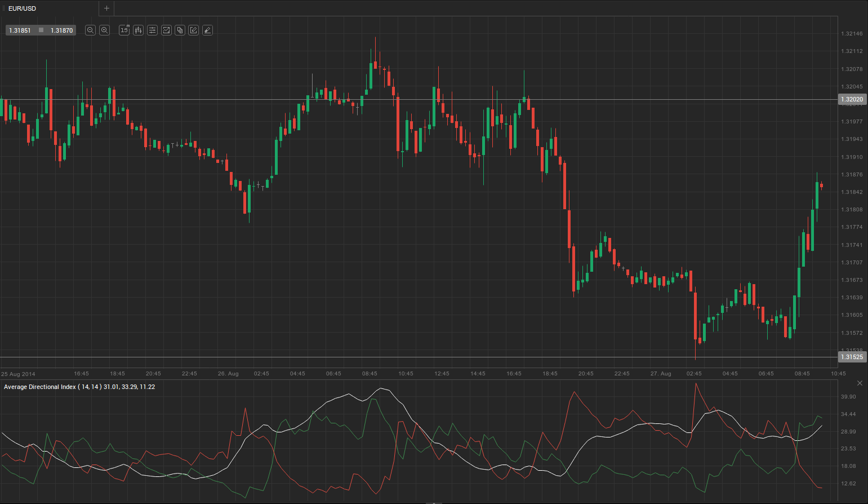The image size is (868, 504).
Task: Add a new chart tab
Action: [x=106, y=8]
